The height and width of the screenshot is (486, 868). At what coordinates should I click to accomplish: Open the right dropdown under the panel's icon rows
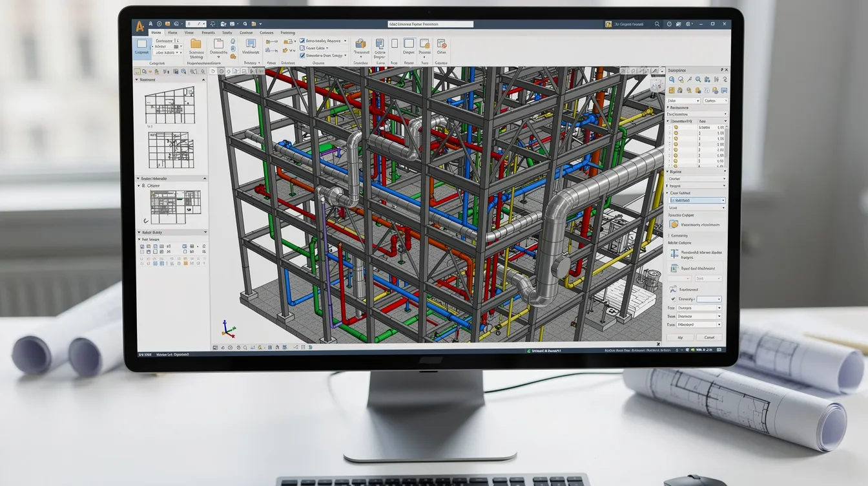click(716, 101)
